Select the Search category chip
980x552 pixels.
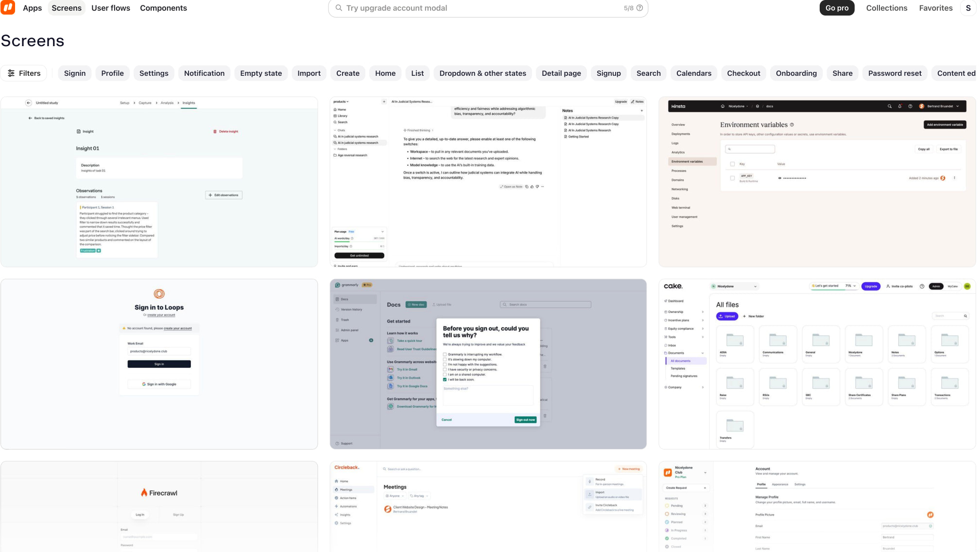[x=649, y=73]
